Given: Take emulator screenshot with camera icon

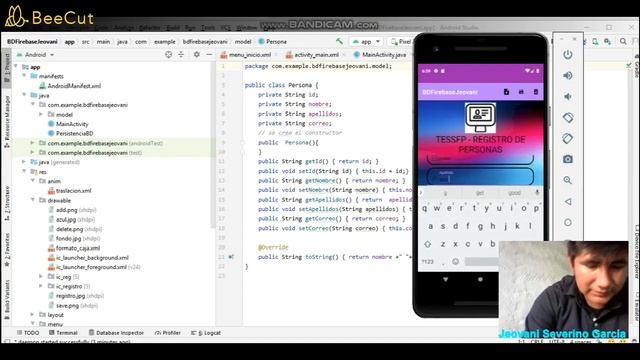Looking at the screenshot, I should coord(568,159).
